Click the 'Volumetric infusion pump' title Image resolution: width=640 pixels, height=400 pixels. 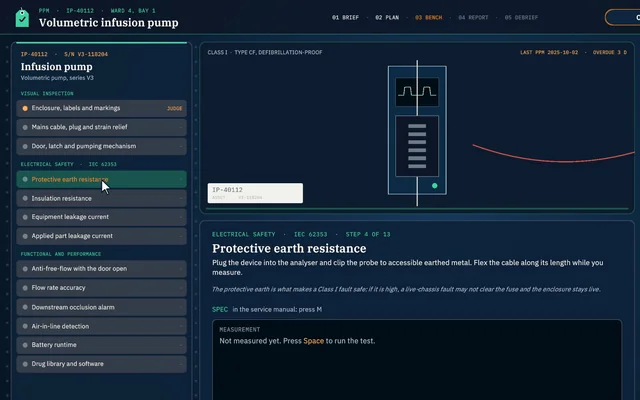tap(109, 22)
